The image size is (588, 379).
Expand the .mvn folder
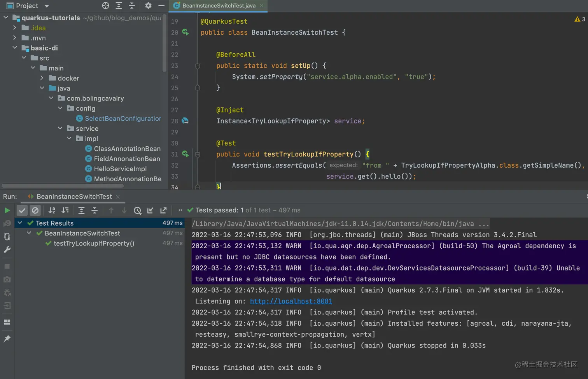coord(15,38)
